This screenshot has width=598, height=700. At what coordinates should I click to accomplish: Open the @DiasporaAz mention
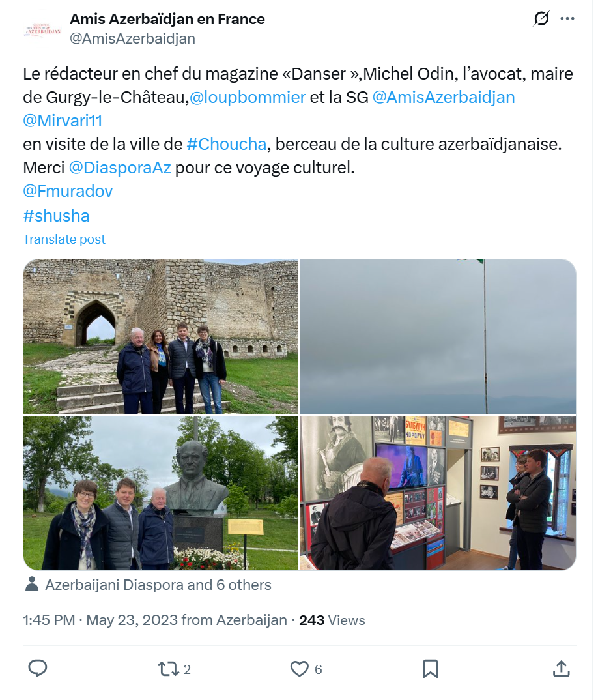point(120,168)
